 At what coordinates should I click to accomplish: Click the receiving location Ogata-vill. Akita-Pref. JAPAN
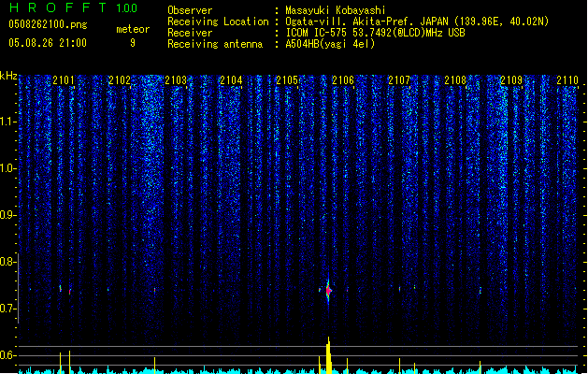click(x=417, y=22)
